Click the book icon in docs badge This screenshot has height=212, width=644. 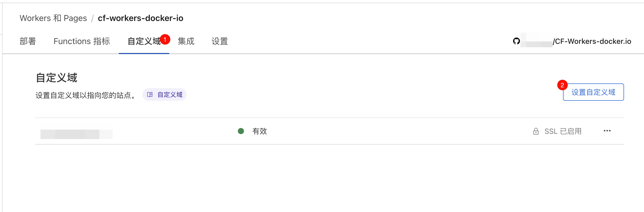click(x=150, y=95)
